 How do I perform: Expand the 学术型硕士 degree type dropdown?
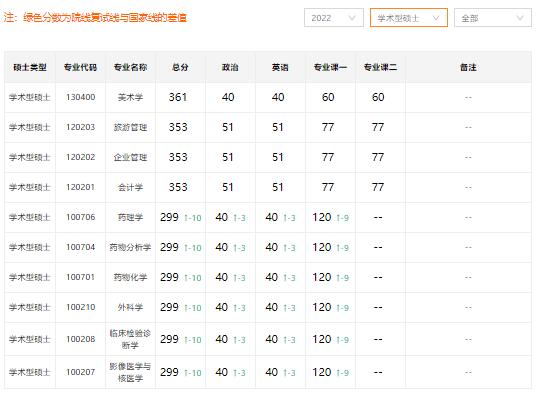tap(409, 18)
